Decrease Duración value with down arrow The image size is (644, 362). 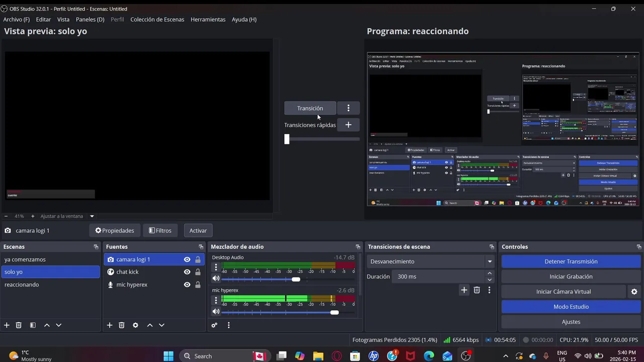[490, 280]
